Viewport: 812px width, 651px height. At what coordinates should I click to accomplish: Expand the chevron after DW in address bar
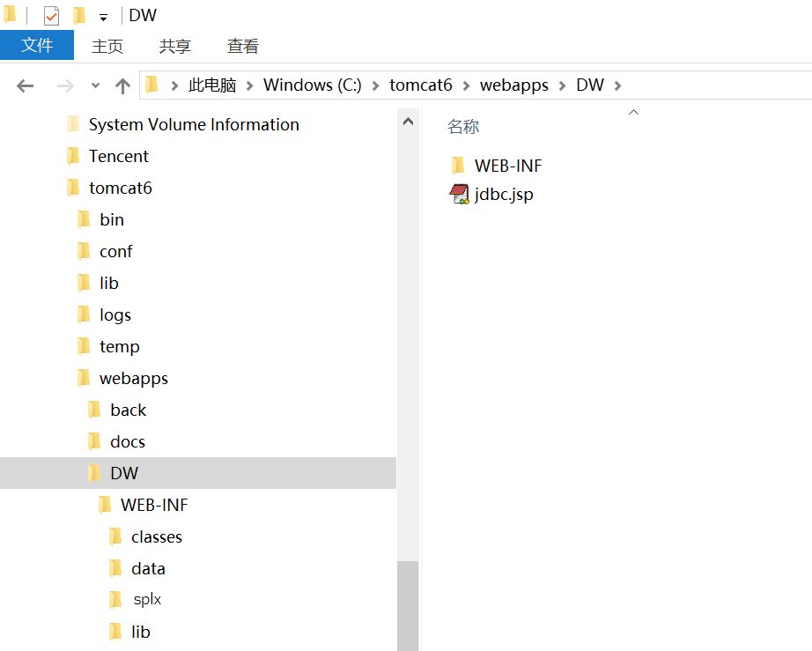tap(617, 85)
